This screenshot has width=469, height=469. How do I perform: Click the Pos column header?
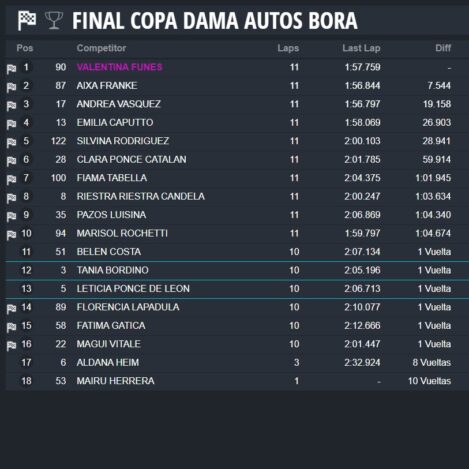click(25, 48)
